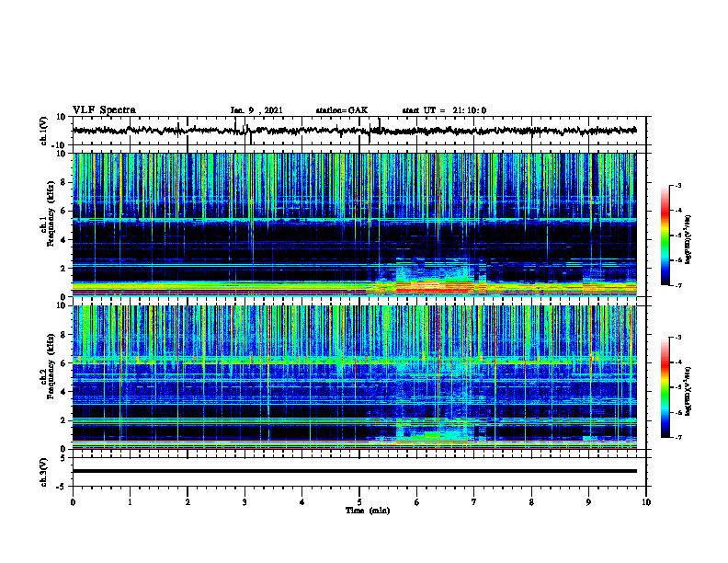Viewport: 728px width, 563px height.
Task: Click the 'VLF Spectra' plot title
Action: click(104, 110)
